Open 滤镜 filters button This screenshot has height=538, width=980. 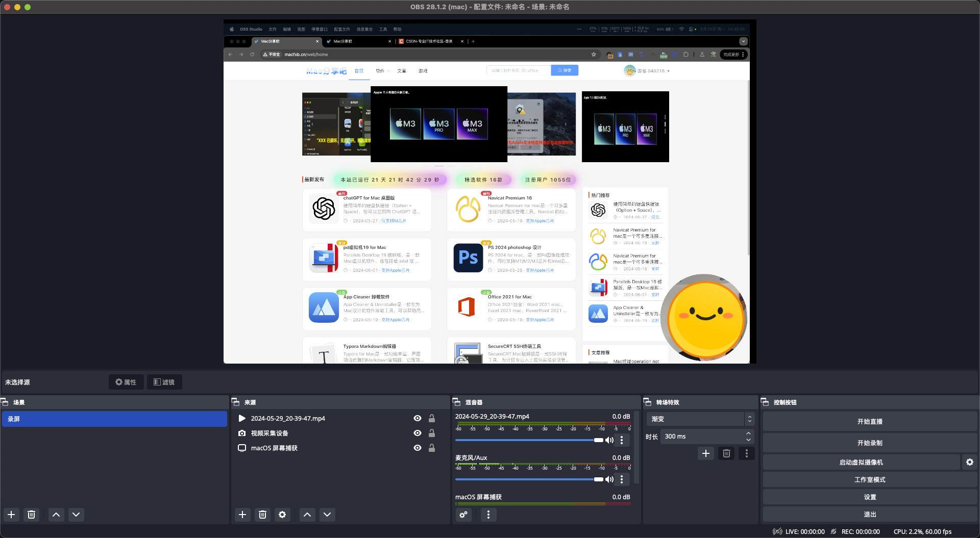pyautogui.click(x=164, y=382)
